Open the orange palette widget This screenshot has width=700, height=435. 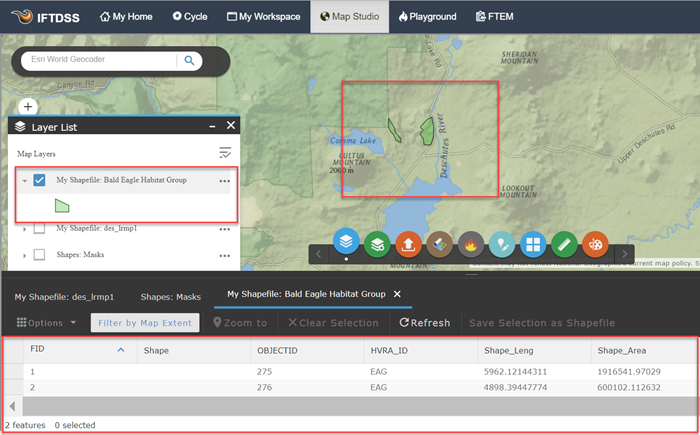[596, 244]
